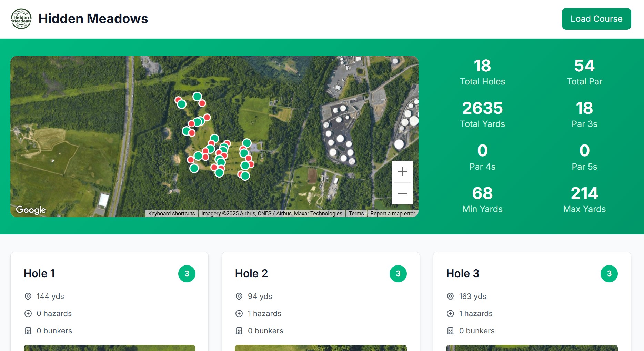Zoom in on the map
Image resolution: width=644 pixels, height=351 pixels.
(402, 171)
